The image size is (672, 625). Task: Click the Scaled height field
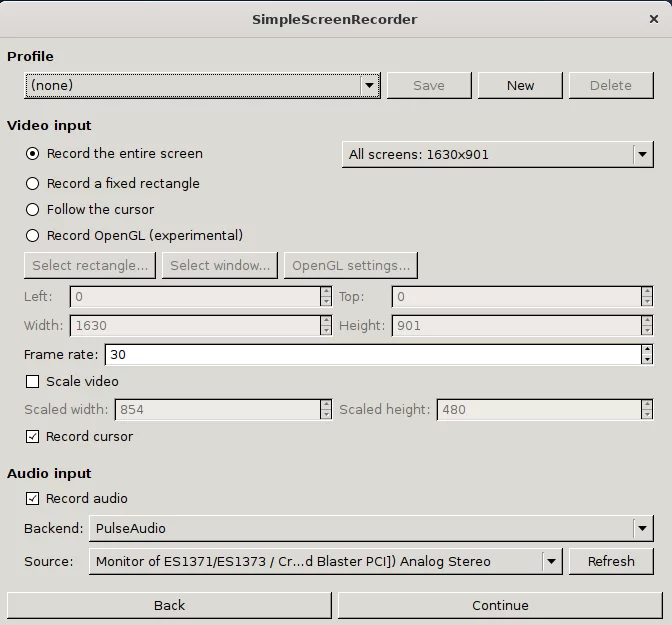click(539, 409)
